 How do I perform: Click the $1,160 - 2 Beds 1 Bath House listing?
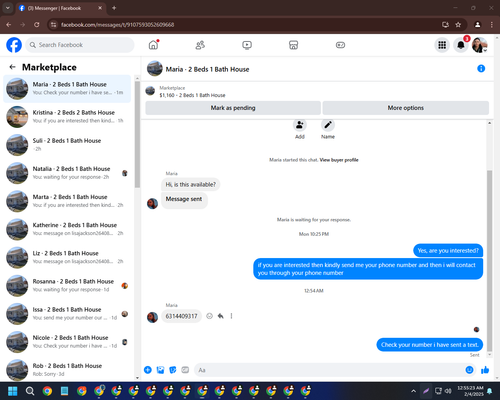tap(192, 95)
